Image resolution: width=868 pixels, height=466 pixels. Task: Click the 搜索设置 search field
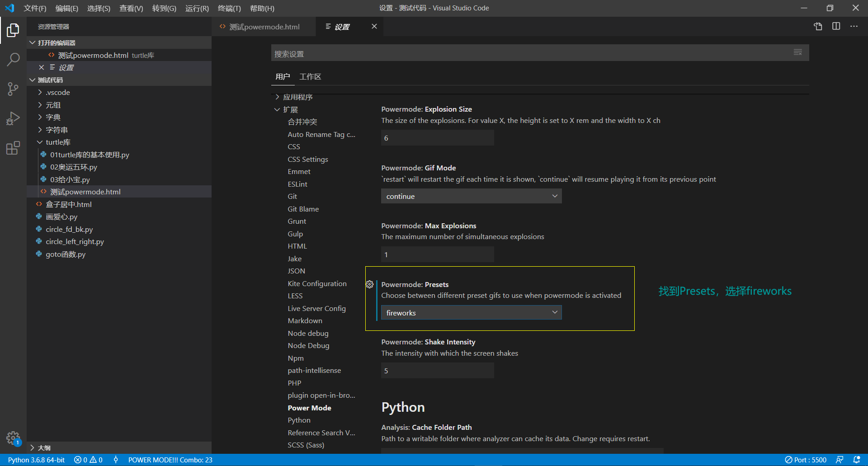[x=531, y=53]
